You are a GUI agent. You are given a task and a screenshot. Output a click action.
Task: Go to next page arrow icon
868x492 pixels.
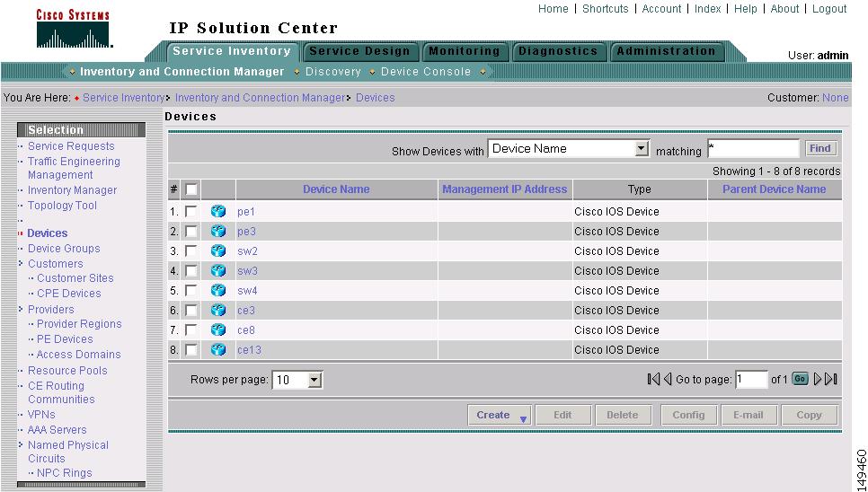click(817, 379)
